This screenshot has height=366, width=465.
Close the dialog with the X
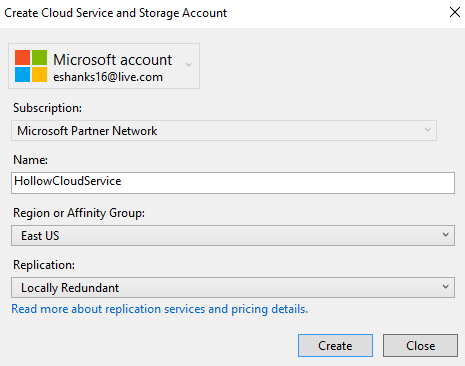point(455,12)
